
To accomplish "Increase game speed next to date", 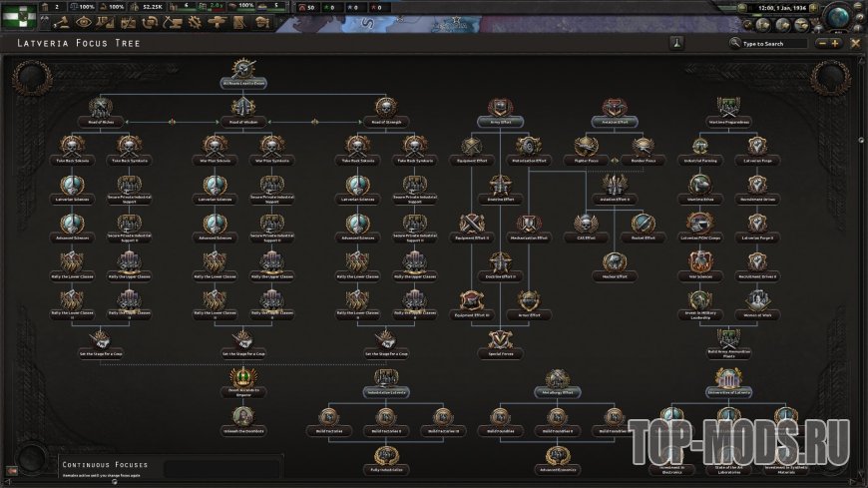I will 813,8.
